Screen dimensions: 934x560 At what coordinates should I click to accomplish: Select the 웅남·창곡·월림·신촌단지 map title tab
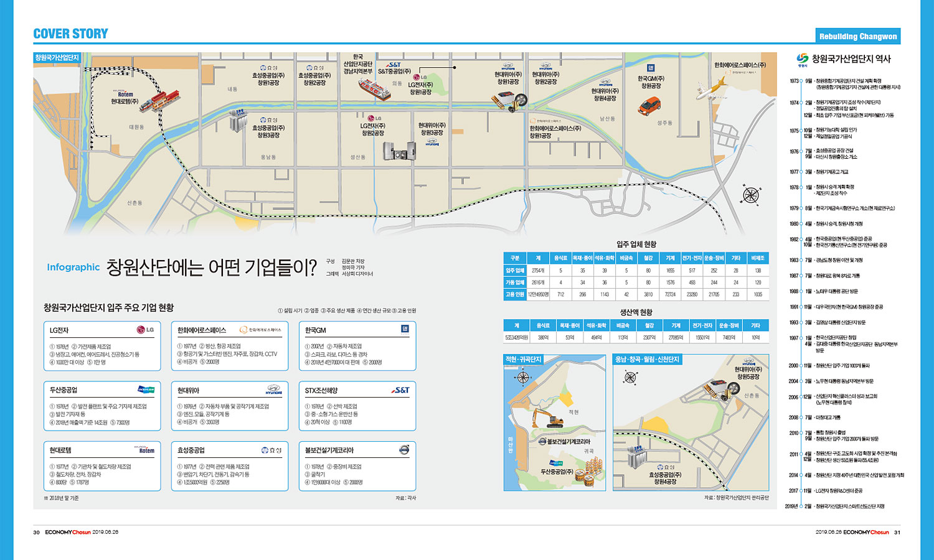[647, 360]
